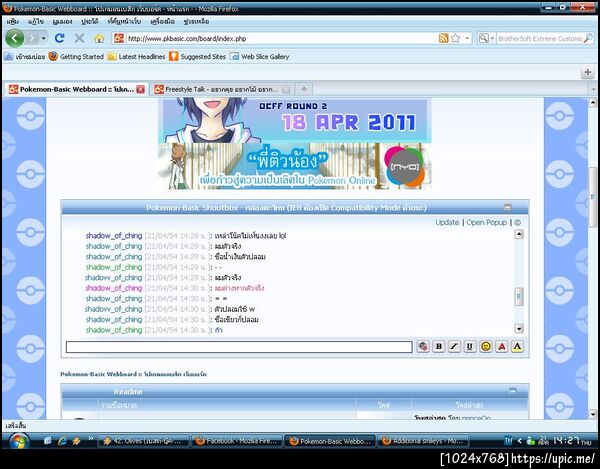This screenshot has width=600, height=469.
Task: Go to the Home page
Action: click(99, 38)
